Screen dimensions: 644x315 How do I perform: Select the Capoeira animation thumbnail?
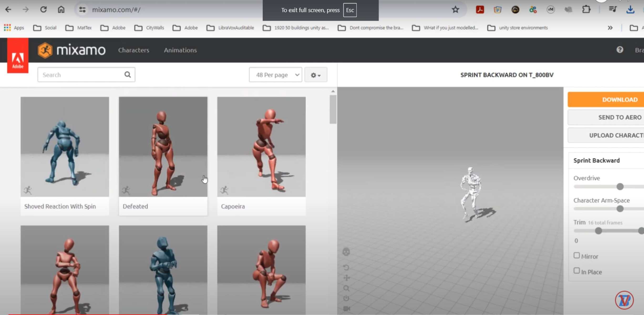tap(261, 147)
